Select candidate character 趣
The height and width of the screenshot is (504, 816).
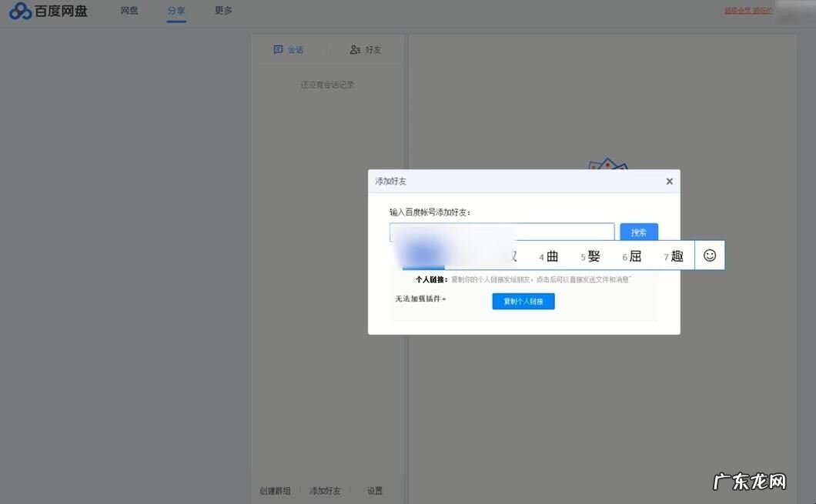point(676,255)
